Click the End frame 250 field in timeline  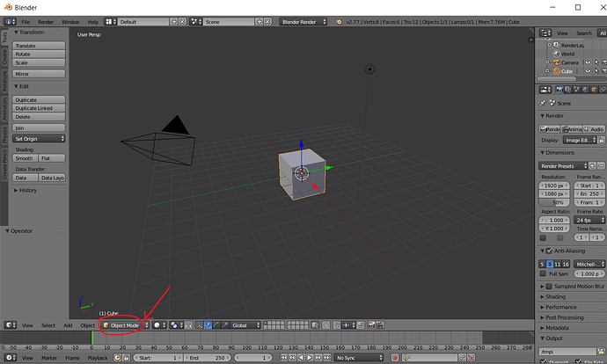coord(208,358)
